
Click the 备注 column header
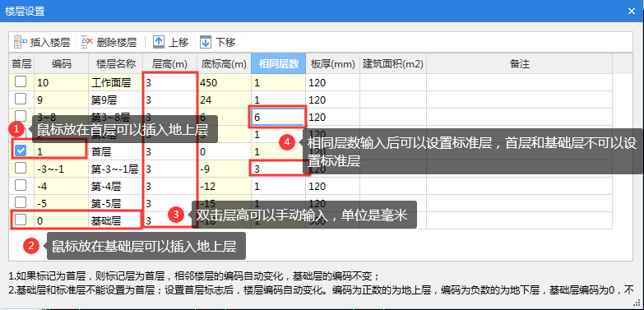(x=520, y=63)
